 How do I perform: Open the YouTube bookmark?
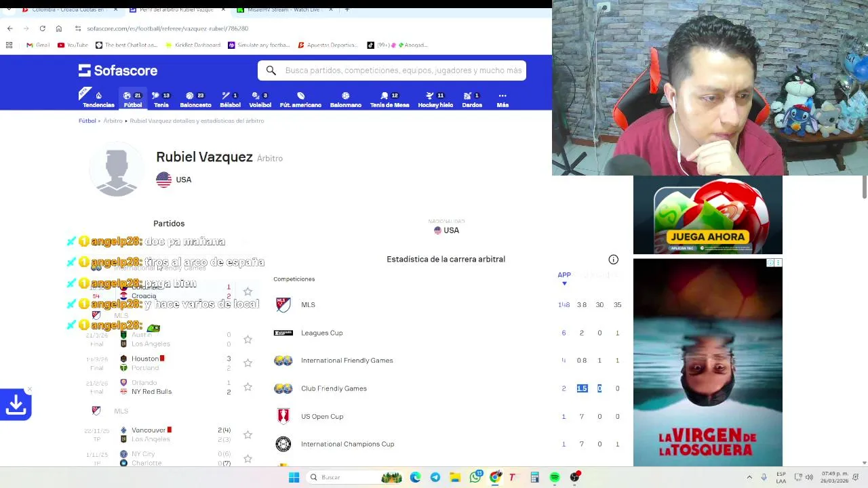73,45
